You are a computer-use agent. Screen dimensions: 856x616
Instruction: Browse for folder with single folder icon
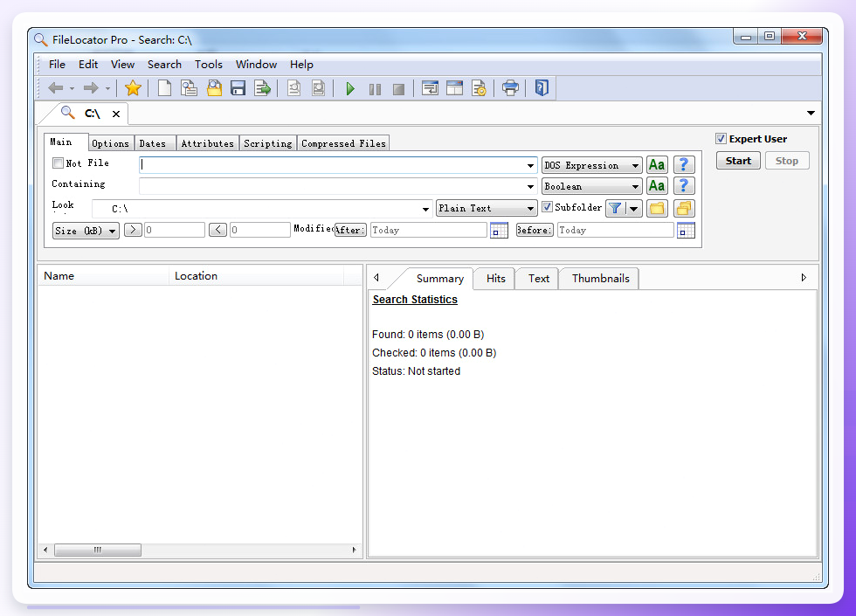[x=657, y=208]
